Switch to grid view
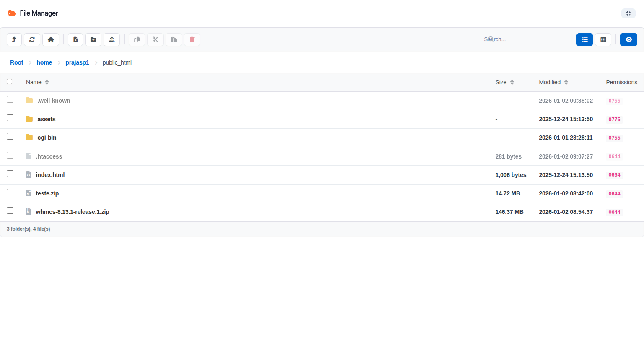Screen dimensions: 644x359 (x=603, y=39)
